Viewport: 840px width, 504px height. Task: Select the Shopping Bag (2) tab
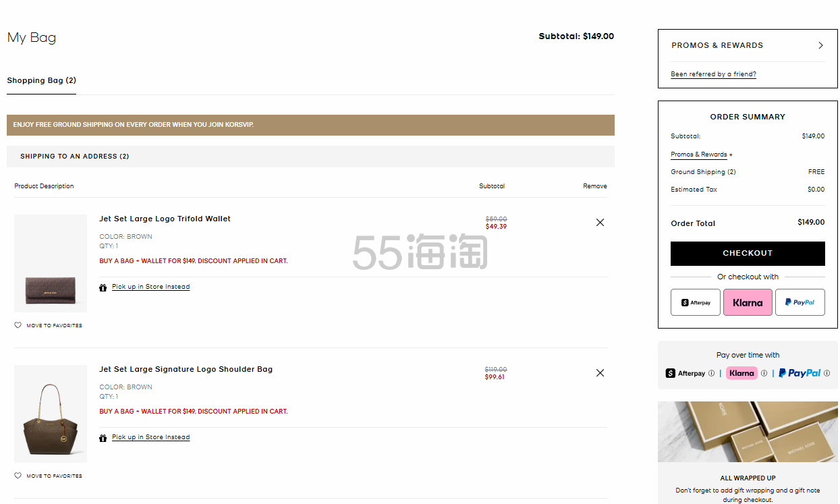[x=41, y=80]
